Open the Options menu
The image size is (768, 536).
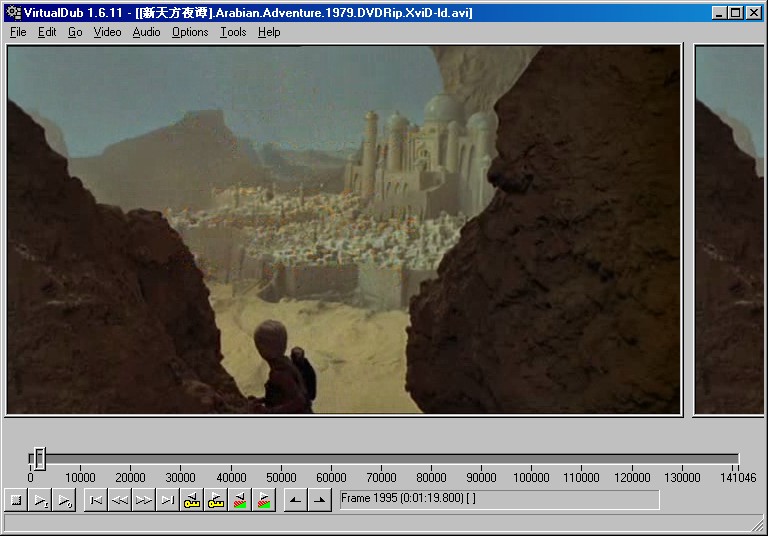(x=190, y=32)
